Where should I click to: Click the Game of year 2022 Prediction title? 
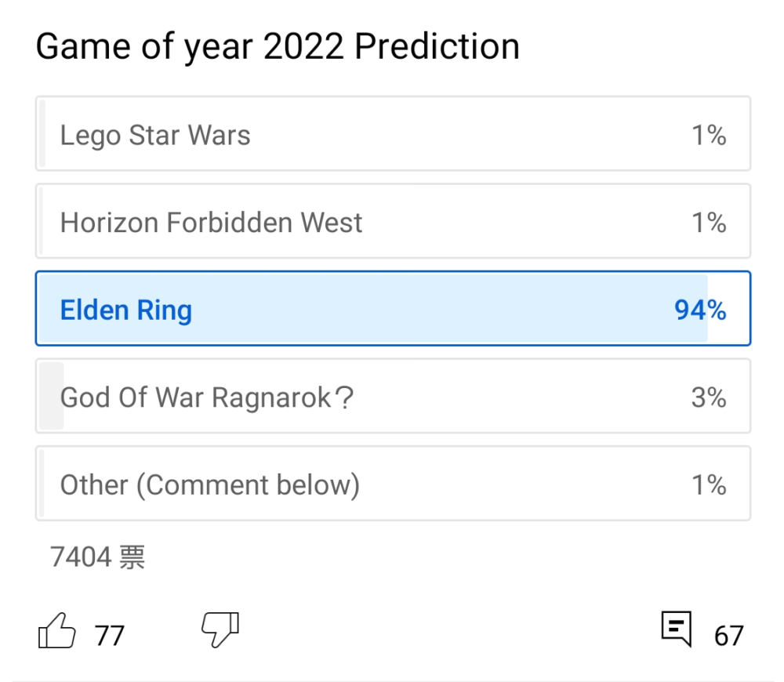(x=278, y=47)
